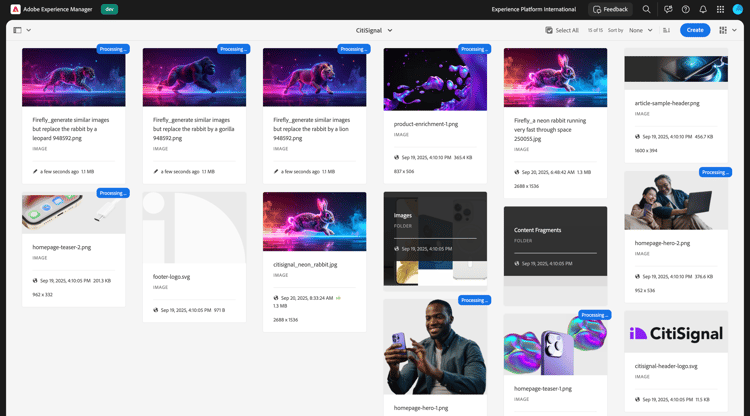This screenshot has height=416, width=750.
Task: Check Select All assets
Action: (562, 30)
